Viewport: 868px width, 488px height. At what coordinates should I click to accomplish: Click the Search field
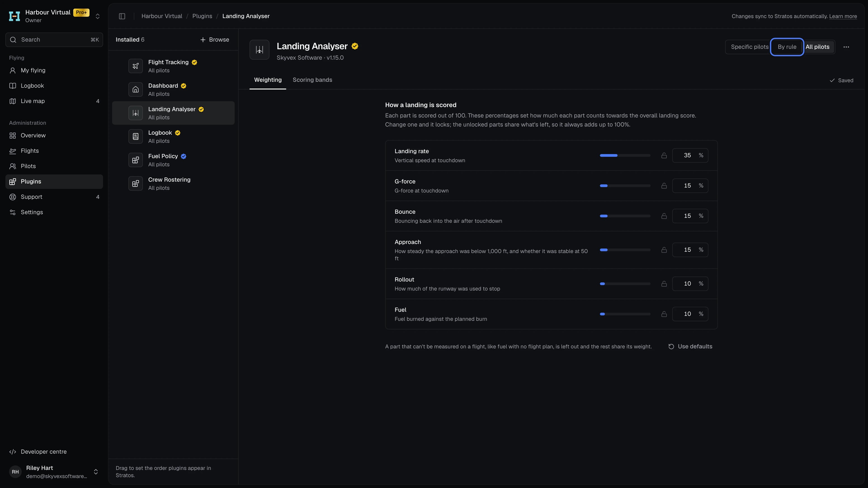click(x=54, y=40)
